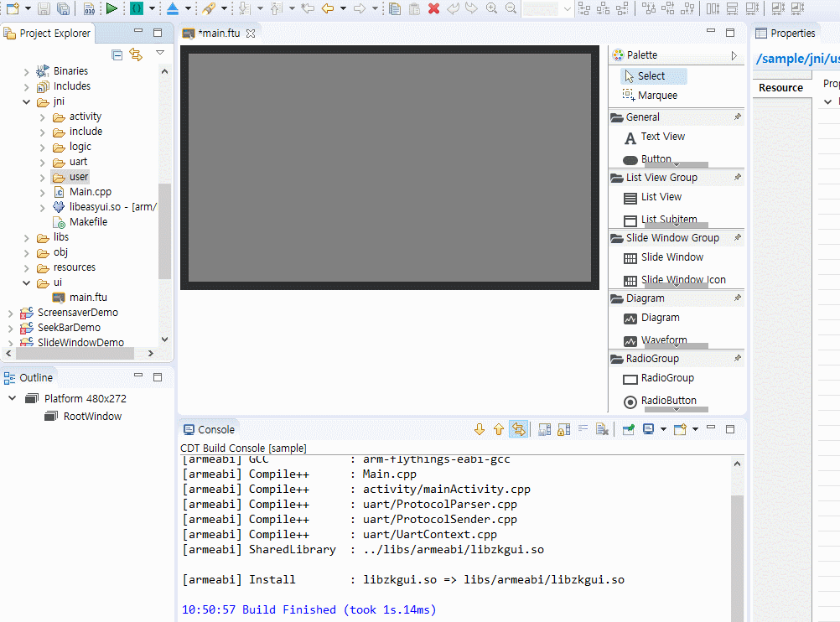This screenshot has width=840, height=622.
Task: Collapse the palette with the arrow
Action: pyautogui.click(x=734, y=55)
